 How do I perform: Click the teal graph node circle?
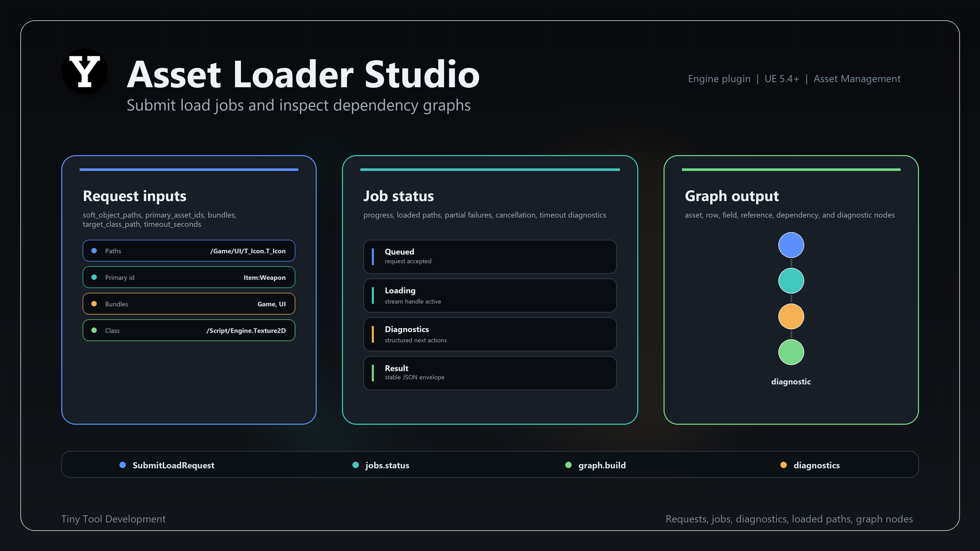tap(791, 281)
